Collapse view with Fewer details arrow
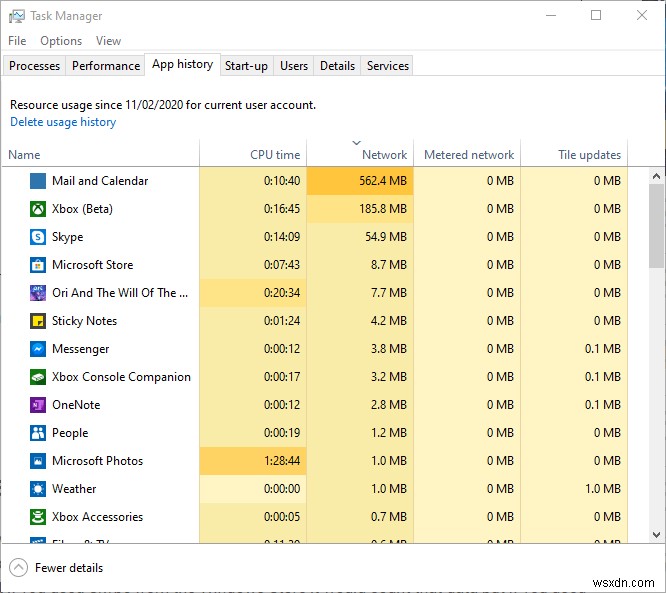This screenshot has height=593, width=666. pyautogui.click(x=18, y=568)
